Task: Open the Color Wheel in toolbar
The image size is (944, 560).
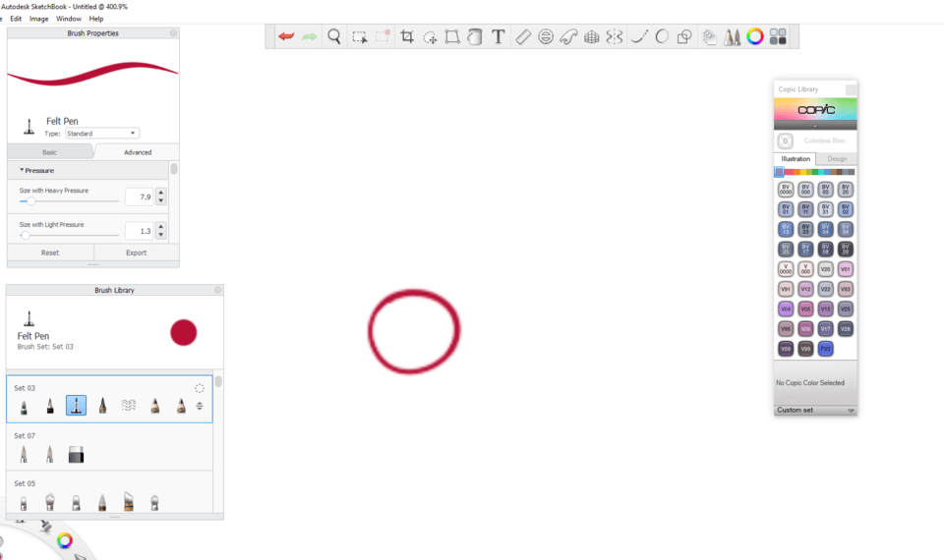Action: click(x=755, y=36)
